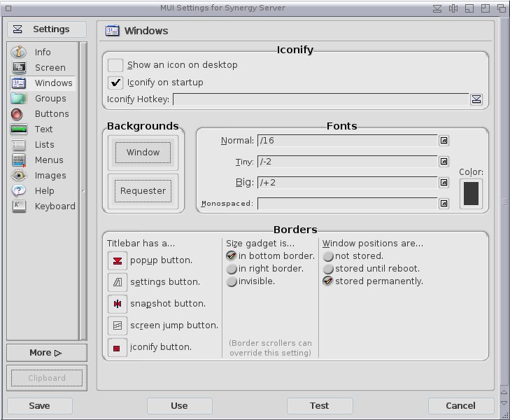Uncheck Iconify on startup
The height and width of the screenshot is (420, 510).
[x=115, y=83]
